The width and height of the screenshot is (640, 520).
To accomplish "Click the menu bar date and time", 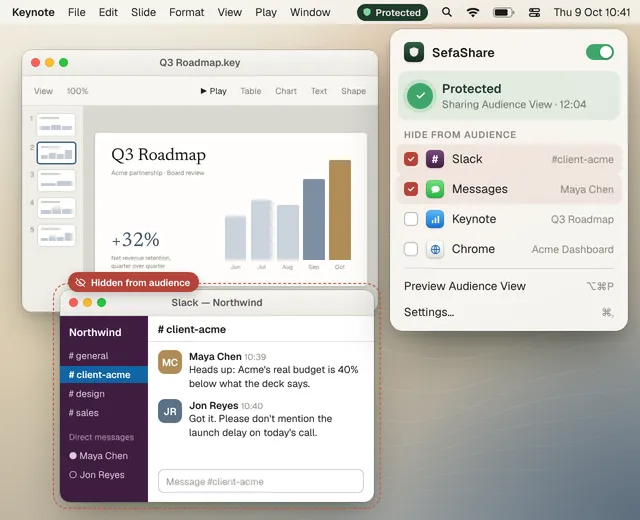I will 592,13.
